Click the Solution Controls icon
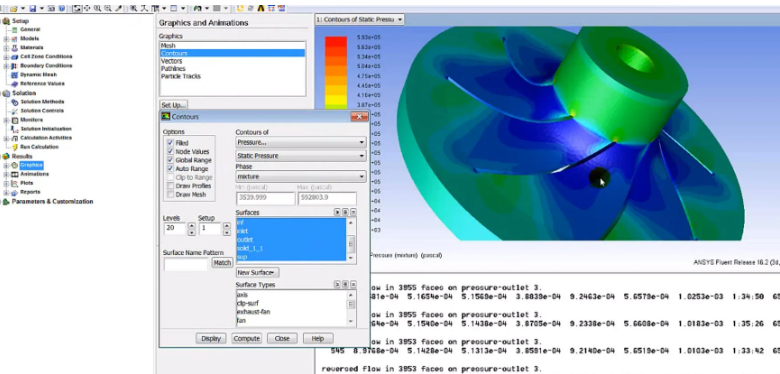 click(x=14, y=111)
